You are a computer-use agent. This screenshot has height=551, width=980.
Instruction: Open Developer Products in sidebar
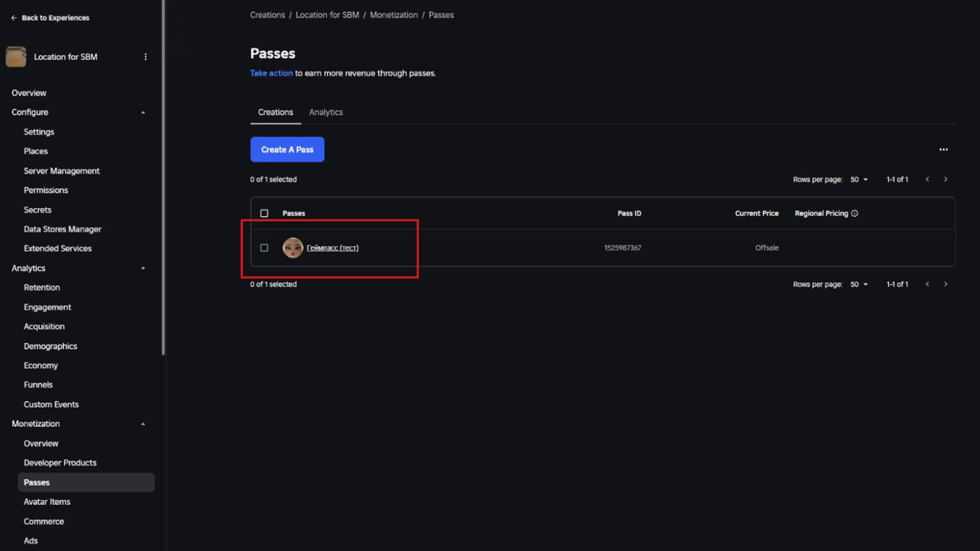(x=60, y=463)
